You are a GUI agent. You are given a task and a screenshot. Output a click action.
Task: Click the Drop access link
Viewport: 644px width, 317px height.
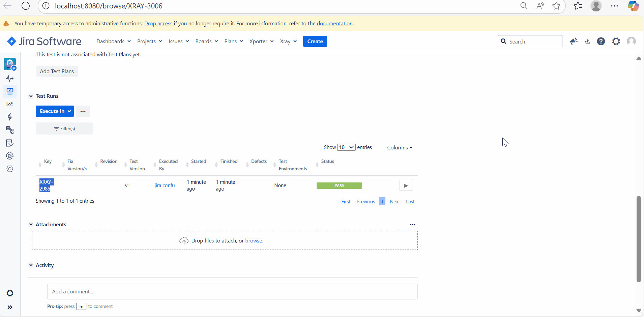(x=158, y=24)
